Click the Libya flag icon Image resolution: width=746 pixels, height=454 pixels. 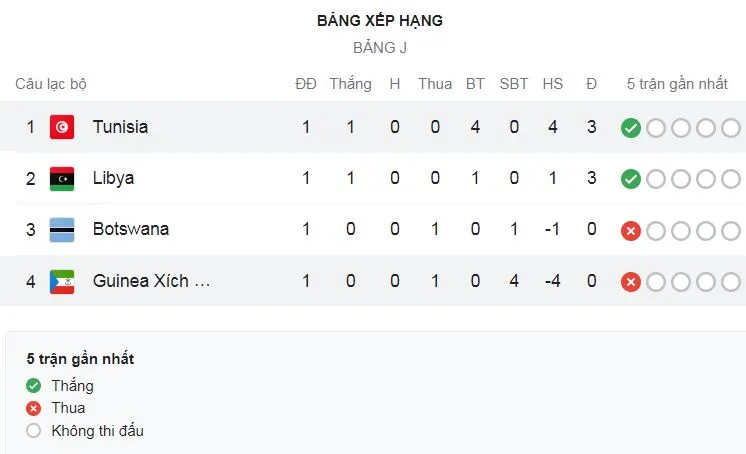click(x=63, y=179)
